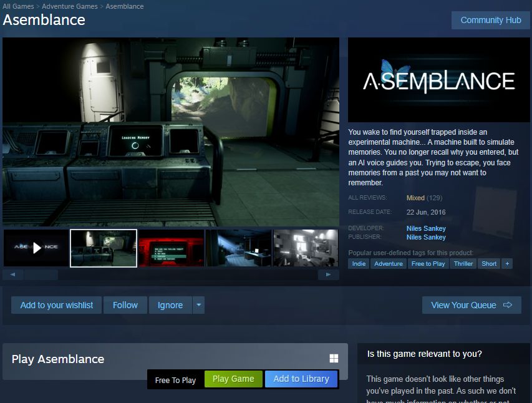This screenshot has width=532, height=403.
Task: Click View Your Queue button
Action: [x=472, y=305]
